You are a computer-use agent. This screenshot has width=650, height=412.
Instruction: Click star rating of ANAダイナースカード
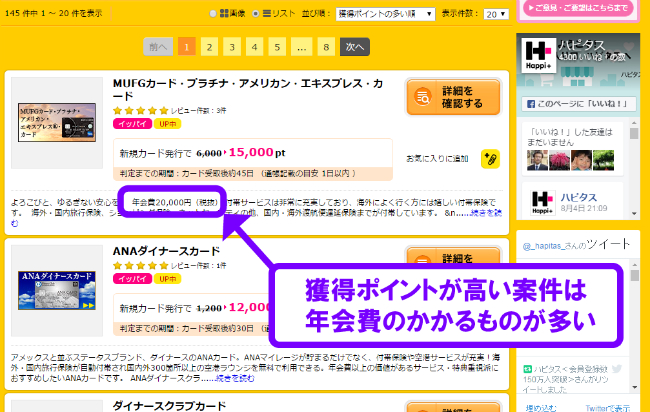[x=141, y=266]
